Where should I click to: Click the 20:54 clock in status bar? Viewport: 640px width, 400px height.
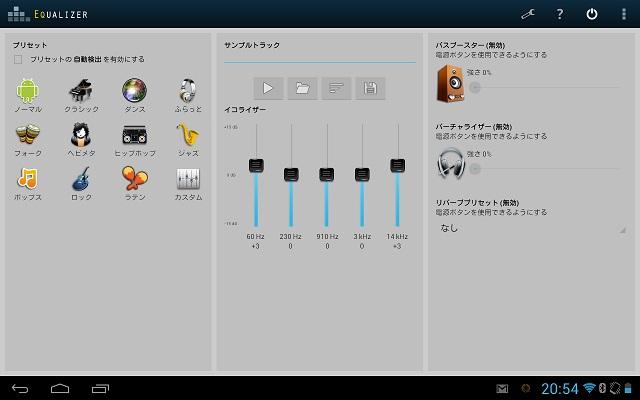pos(560,389)
